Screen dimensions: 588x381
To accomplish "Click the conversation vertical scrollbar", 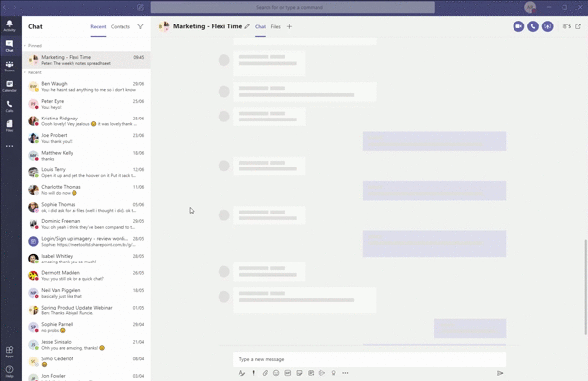I will 586,287.
